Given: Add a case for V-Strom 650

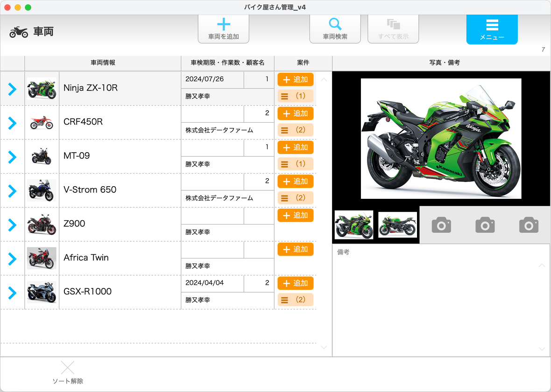Looking at the screenshot, I should click(x=295, y=182).
